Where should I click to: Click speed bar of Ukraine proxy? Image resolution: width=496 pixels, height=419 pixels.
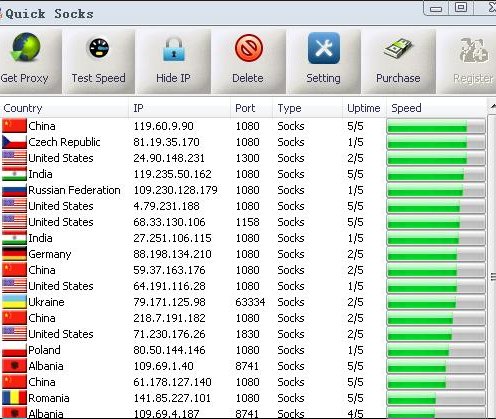(x=436, y=302)
